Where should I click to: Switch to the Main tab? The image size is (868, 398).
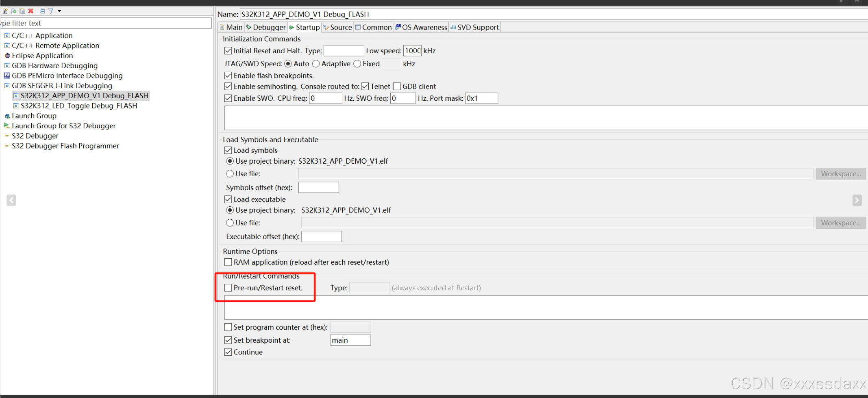point(231,27)
